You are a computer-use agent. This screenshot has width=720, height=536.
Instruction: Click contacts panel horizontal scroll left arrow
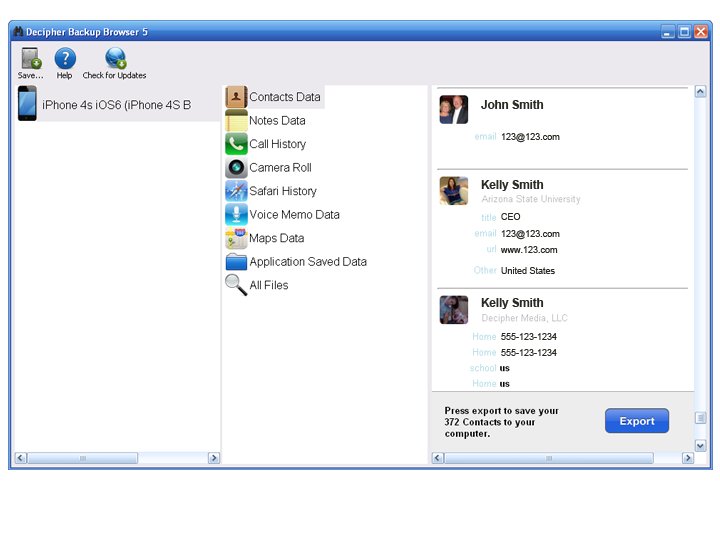click(x=438, y=458)
